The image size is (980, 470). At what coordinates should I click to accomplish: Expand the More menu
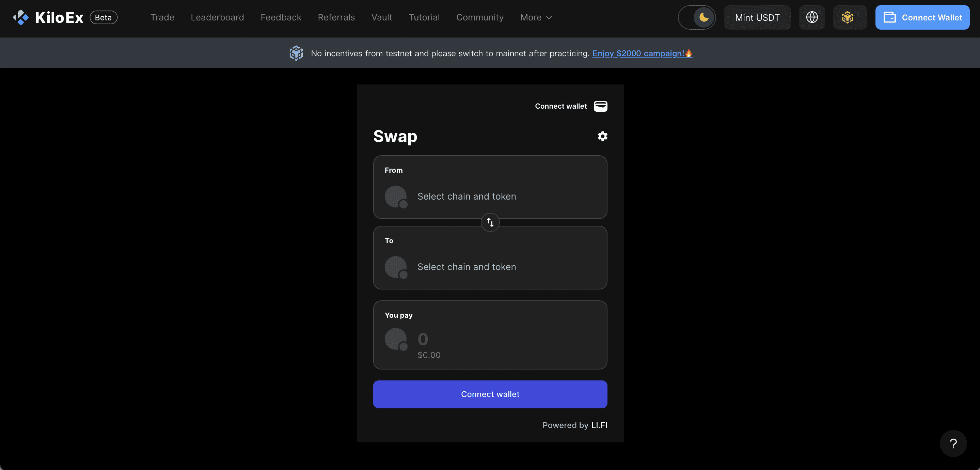click(x=536, y=17)
